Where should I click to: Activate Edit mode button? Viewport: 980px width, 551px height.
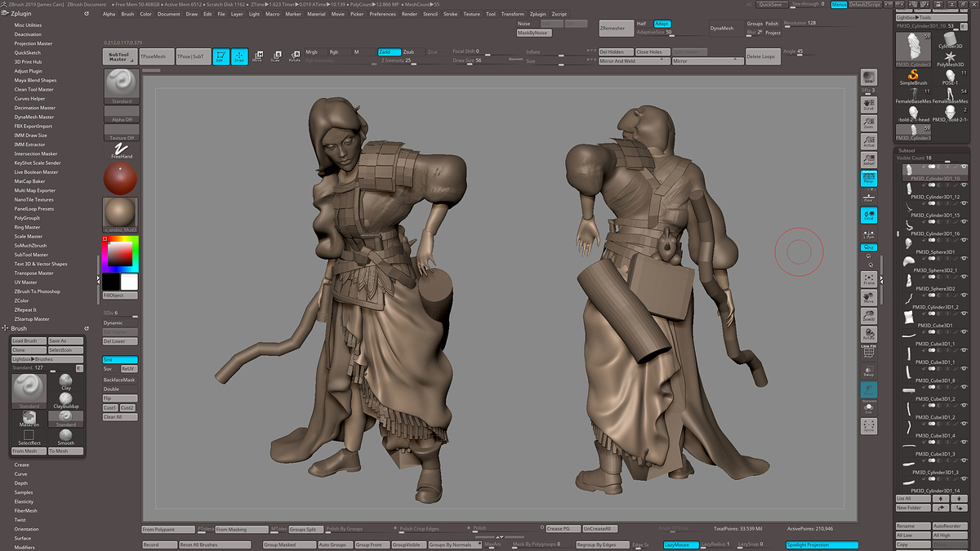pos(220,56)
